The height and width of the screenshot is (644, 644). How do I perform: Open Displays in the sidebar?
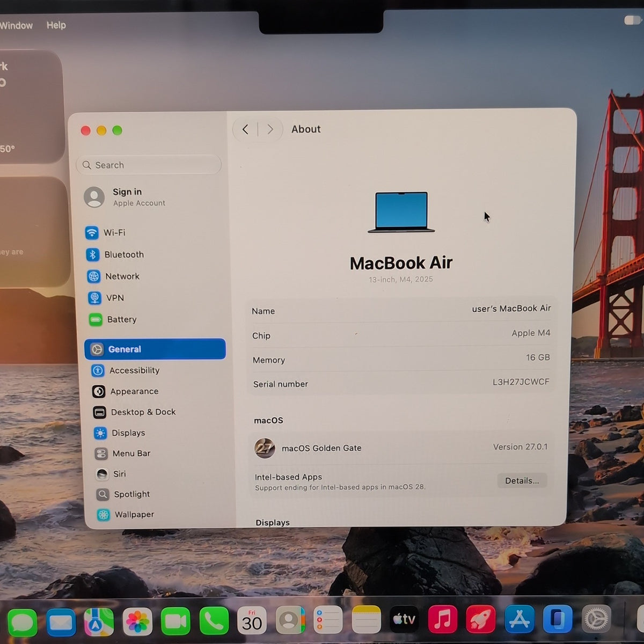point(119,433)
